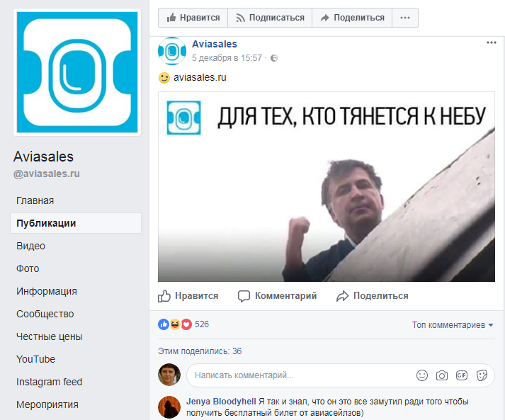The width and height of the screenshot is (505, 420).
Task: Add a sticker using the sticker icon
Action: 482,375
